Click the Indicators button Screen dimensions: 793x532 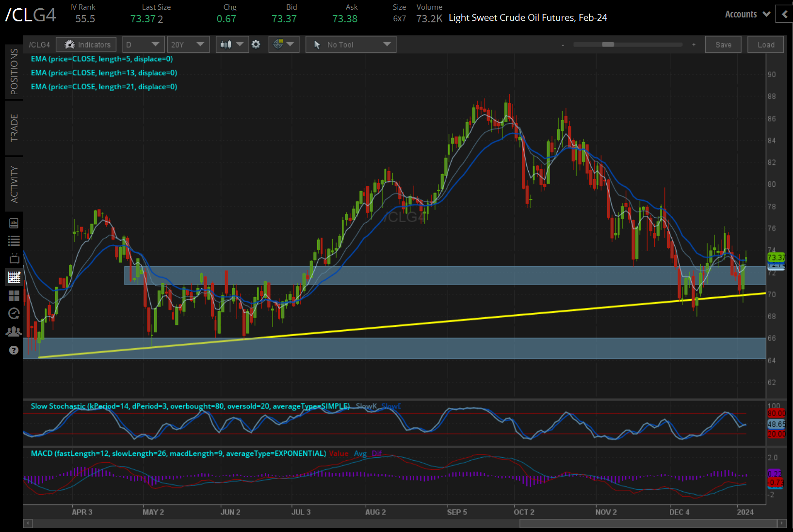(x=86, y=45)
